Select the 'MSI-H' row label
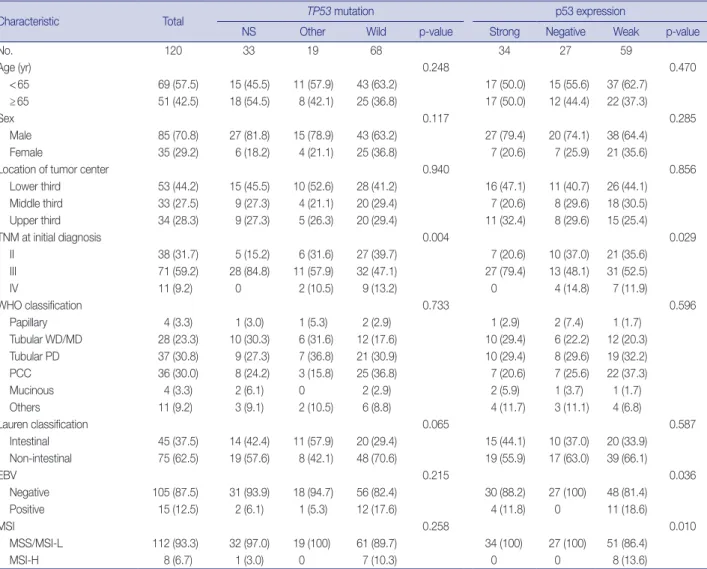Image resolution: width=707 pixels, height=569 pixels. click(x=23, y=560)
